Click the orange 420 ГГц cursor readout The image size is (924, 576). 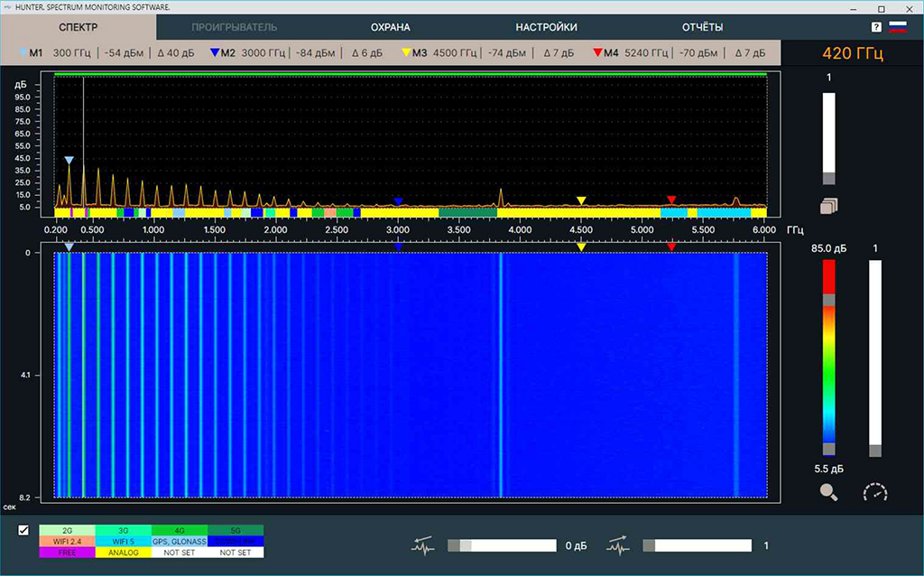tap(853, 53)
